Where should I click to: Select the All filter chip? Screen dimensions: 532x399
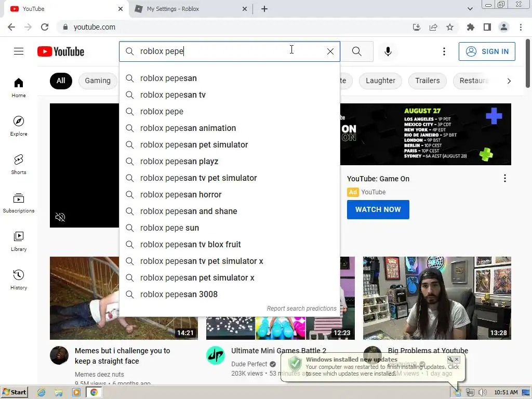click(x=61, y=81)
